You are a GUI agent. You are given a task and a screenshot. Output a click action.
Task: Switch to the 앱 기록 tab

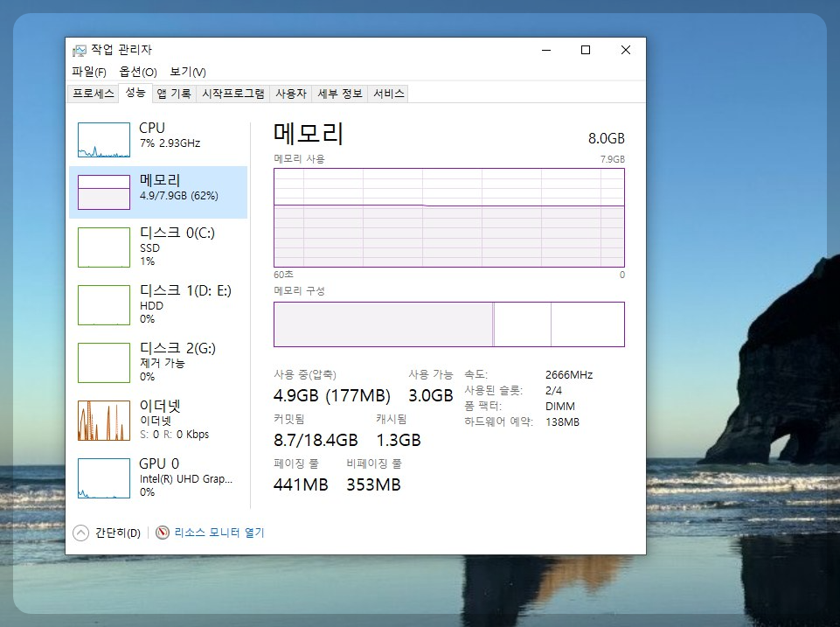pyautogui.click(x=174, y=94)
